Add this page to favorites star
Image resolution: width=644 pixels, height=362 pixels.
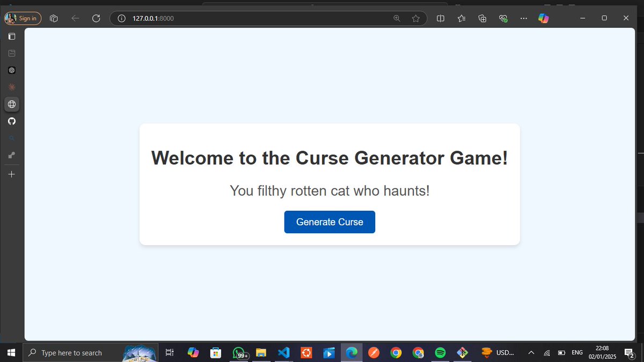point(415,18)
